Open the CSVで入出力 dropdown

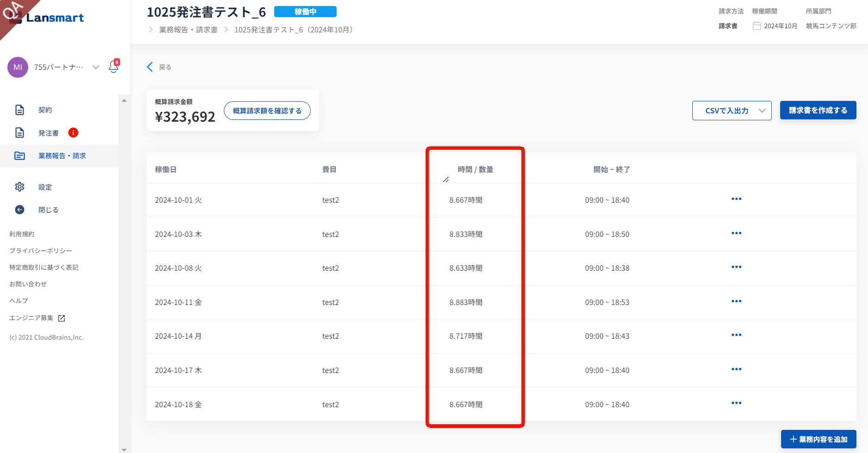click(732, 111)
